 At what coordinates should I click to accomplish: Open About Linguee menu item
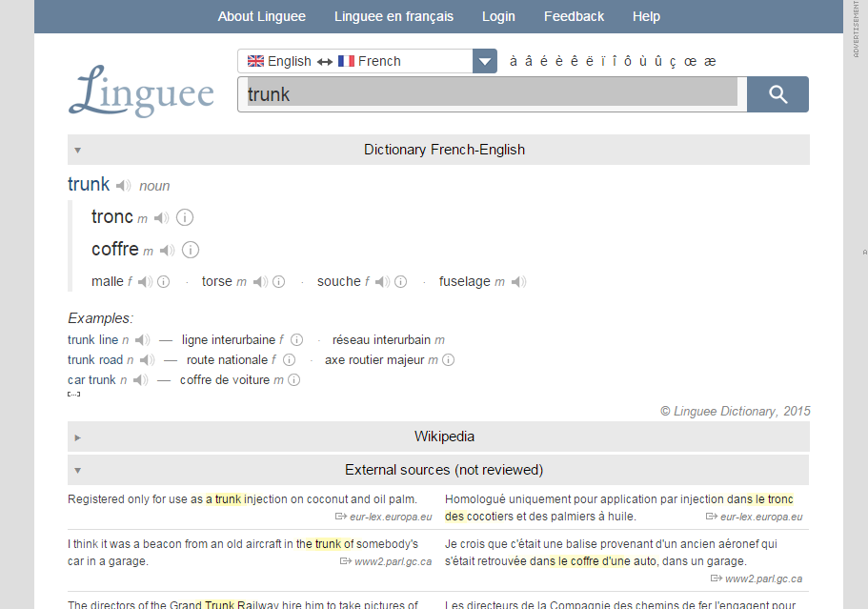click(262, 16)
